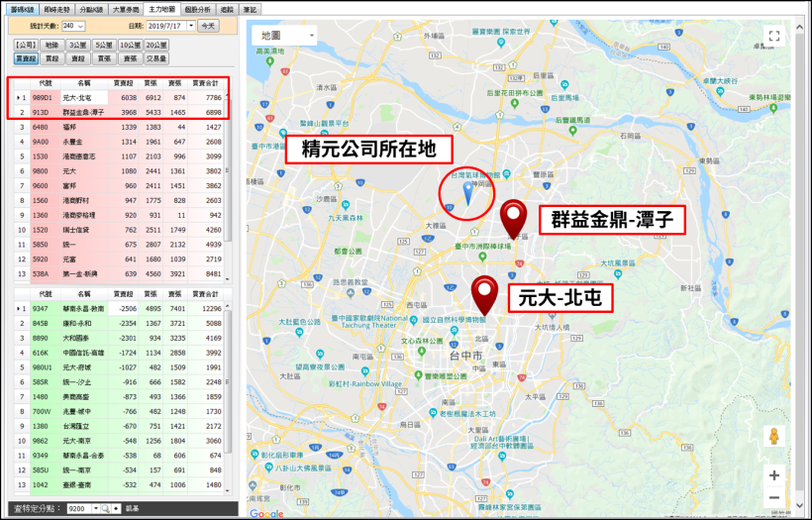This screenshot has height=520, width=812.
Task: Toggle the 買超 sort button
Action: [51, 58]
